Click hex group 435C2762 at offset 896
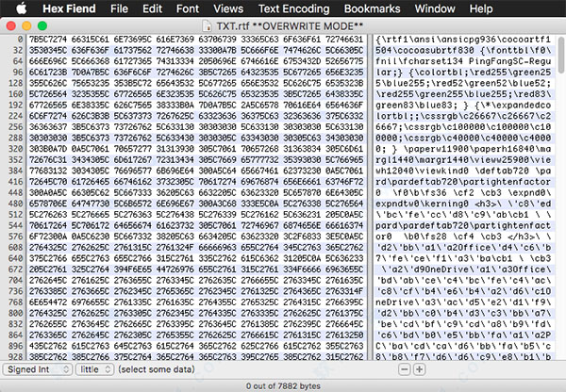This screenshot has height=392, width=566. coord(48,346)
